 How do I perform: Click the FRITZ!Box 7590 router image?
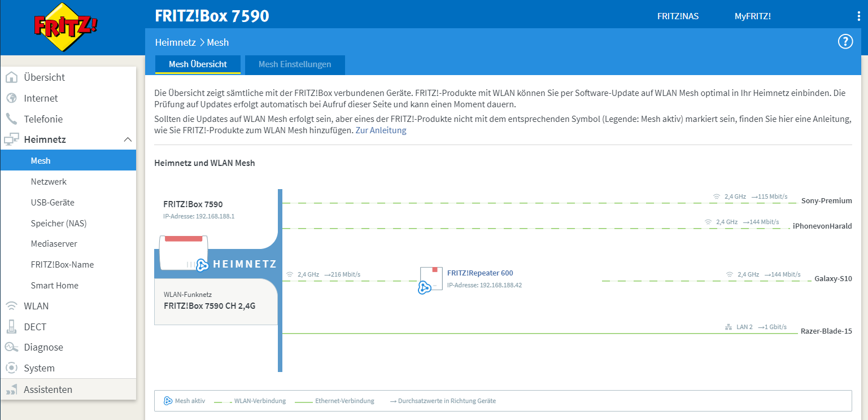coord(184,253)
